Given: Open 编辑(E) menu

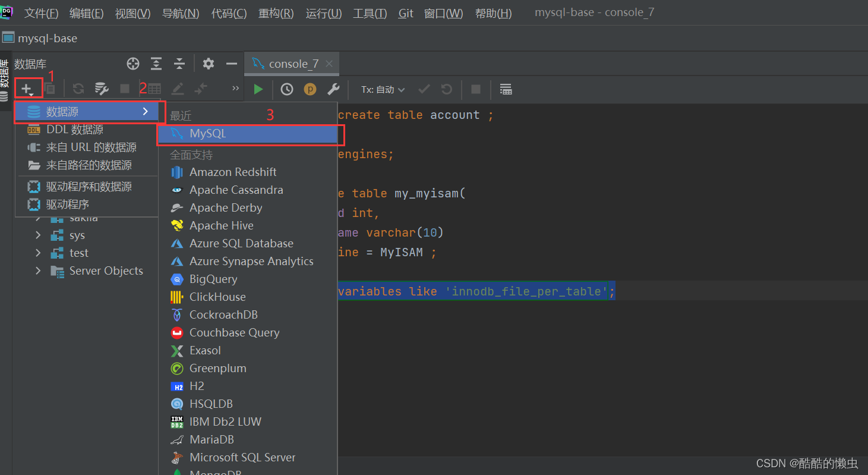Looking at the screenshot, I should point(87,13).
